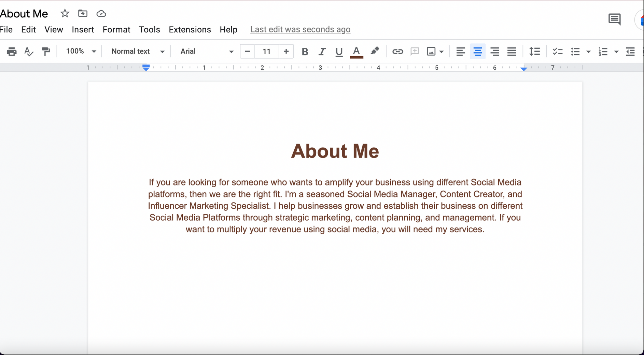
Task: Open the Arial font dropdown
Action: click(x=207, y=51)
